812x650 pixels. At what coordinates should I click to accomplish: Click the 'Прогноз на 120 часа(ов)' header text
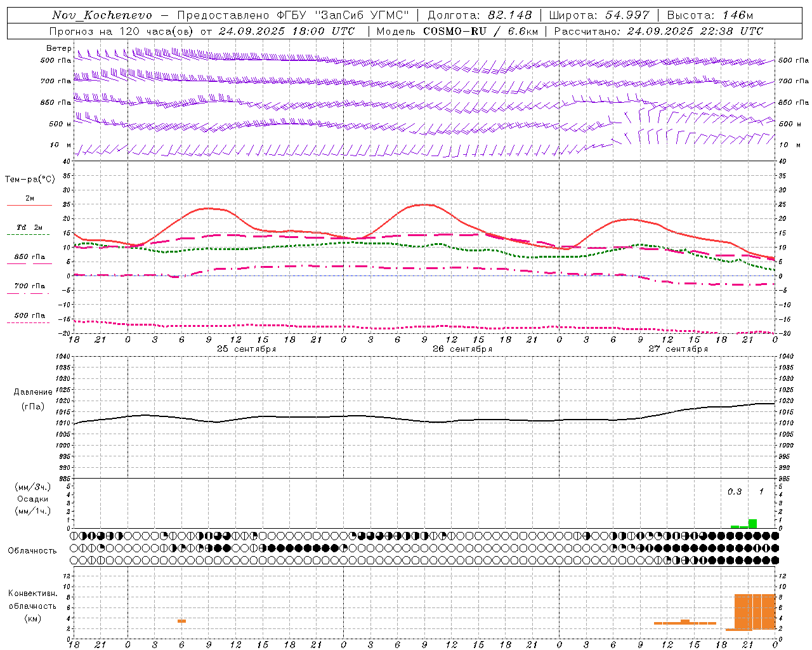click(122, 31)
